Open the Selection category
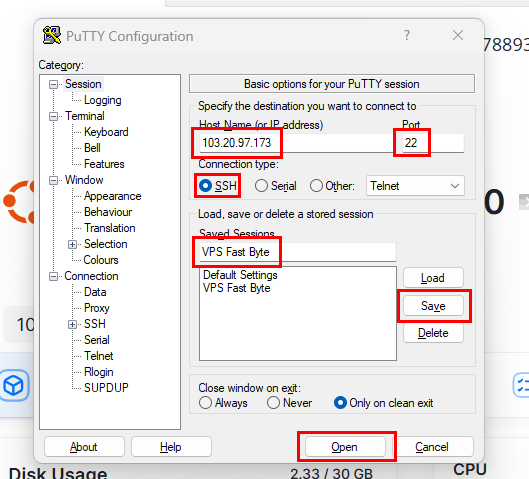Screen dimensions: 529x479 click(x=106, y=244)
